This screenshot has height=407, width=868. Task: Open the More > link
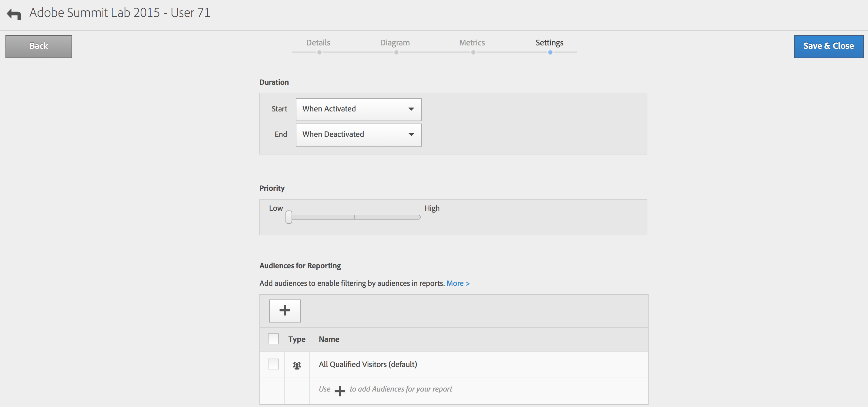point(458,283)
